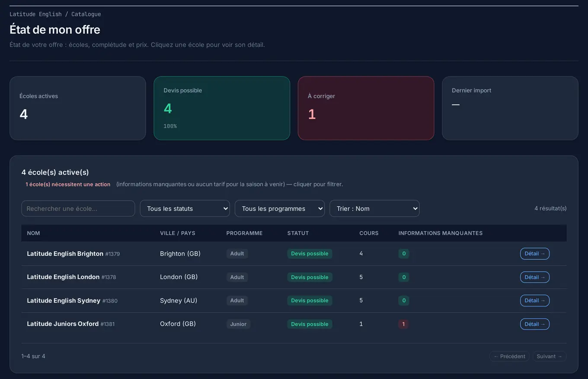This screenshot has height=379, width=588.
Task: Click the missing-info badge '0' for Brighton
Action: coord(404,254)
